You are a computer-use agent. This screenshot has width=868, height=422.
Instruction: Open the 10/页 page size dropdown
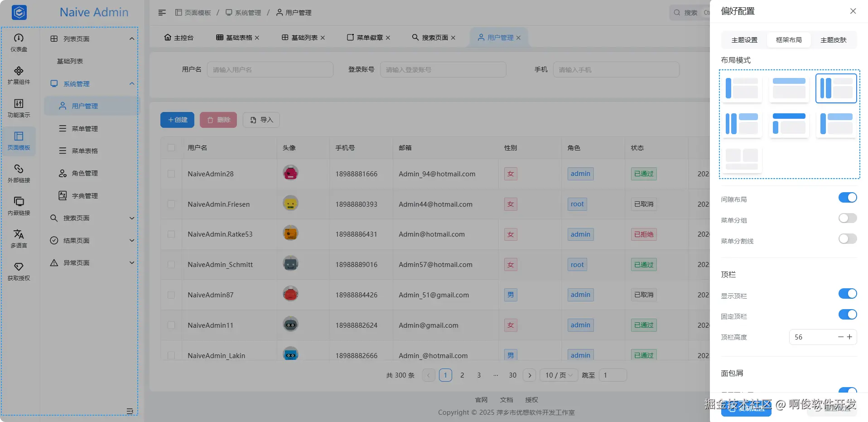click(558, 375)
